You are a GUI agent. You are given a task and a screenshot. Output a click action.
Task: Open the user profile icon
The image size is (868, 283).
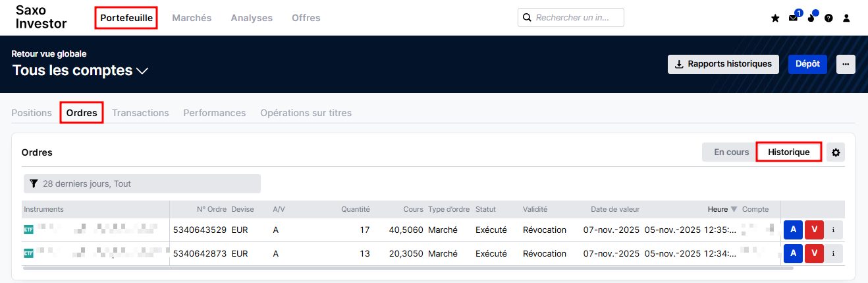[x=846, y=18]
